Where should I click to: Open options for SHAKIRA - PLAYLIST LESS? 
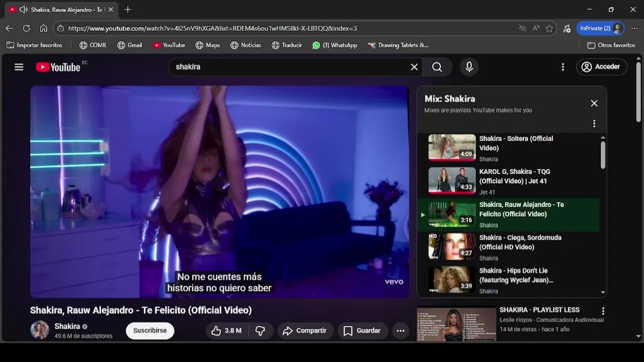click(x=603, y=311)
